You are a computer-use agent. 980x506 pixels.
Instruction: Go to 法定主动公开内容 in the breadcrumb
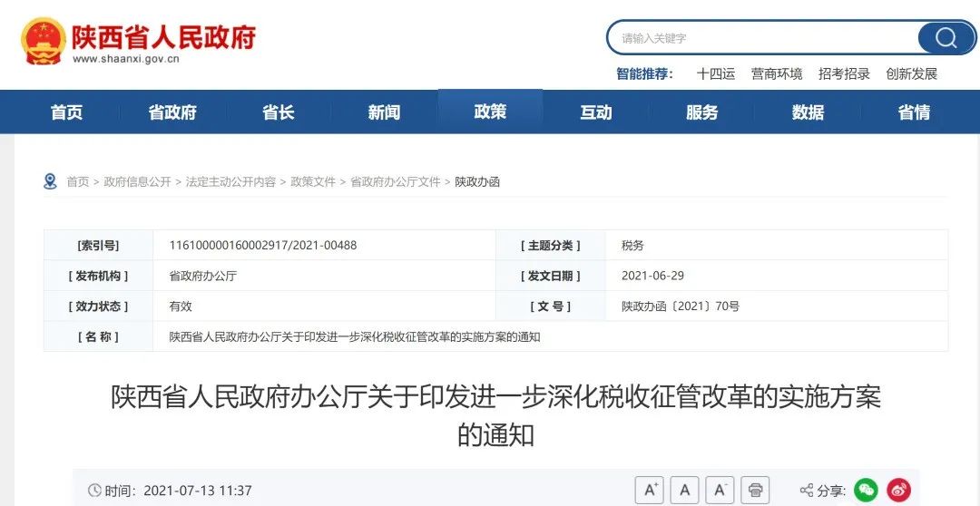[x=230, y=181]
